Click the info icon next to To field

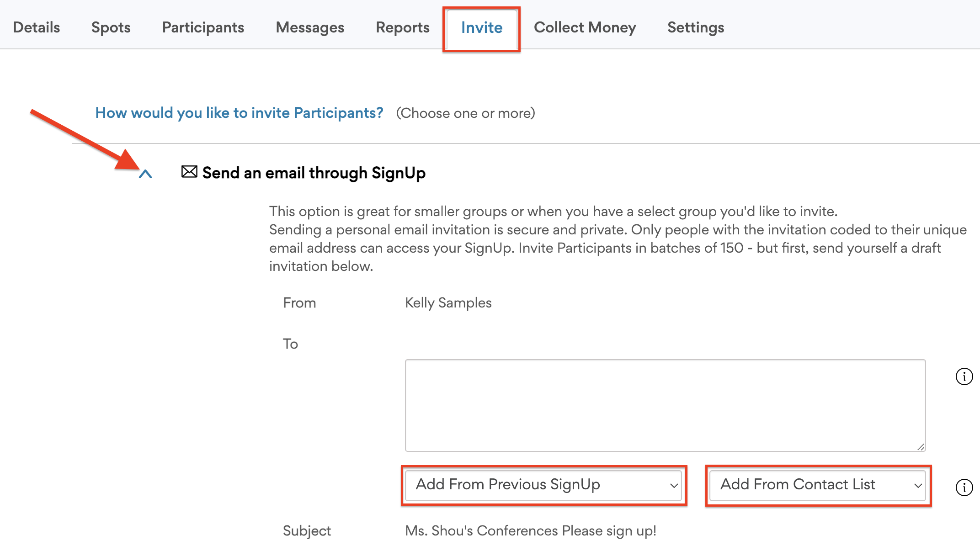point(964,377)
